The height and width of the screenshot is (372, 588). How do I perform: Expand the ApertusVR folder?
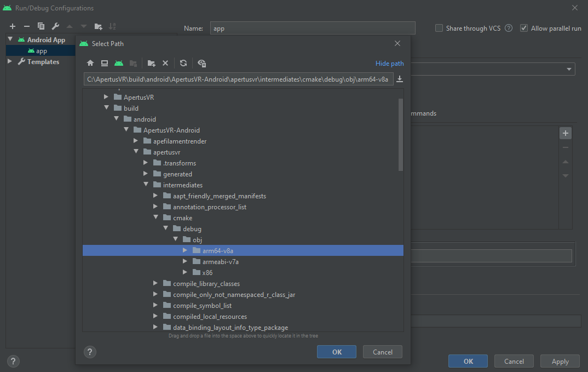pyautogui.click(x=106, y=97)
